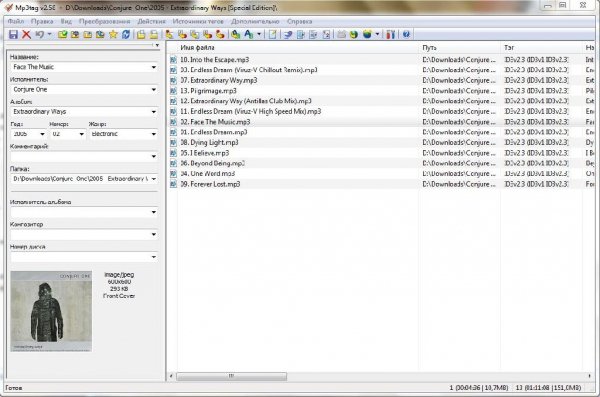Open the dropdown arrow beside the A icon
This screenshot has height=397, width=600.
(x=259, y=35)
